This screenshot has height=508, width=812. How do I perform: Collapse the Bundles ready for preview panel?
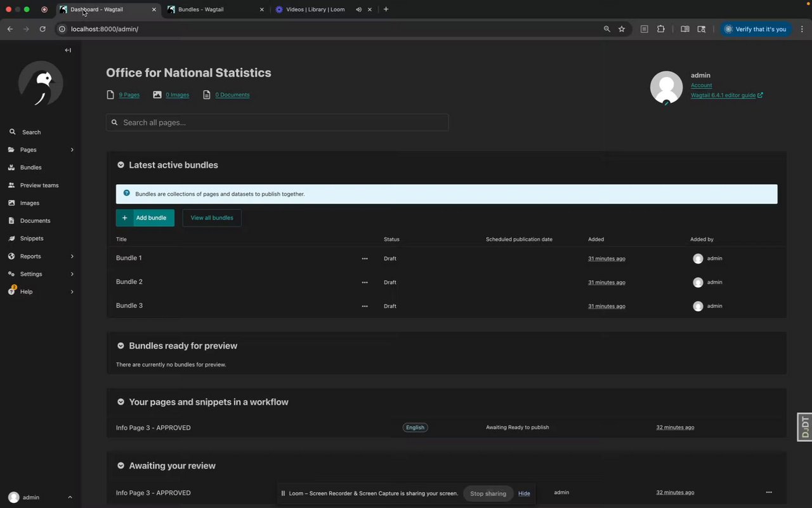pos(121,346)
